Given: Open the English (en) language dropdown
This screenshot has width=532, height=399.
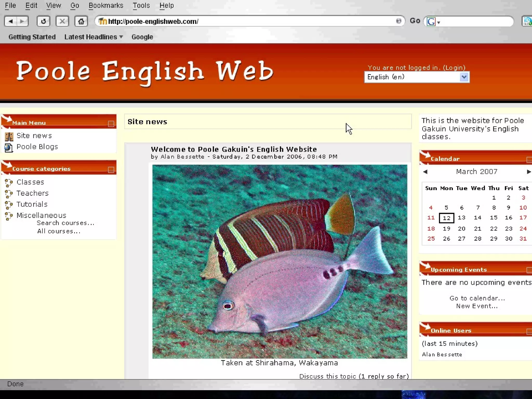Looking at the screenshot, I should point(464,77).
